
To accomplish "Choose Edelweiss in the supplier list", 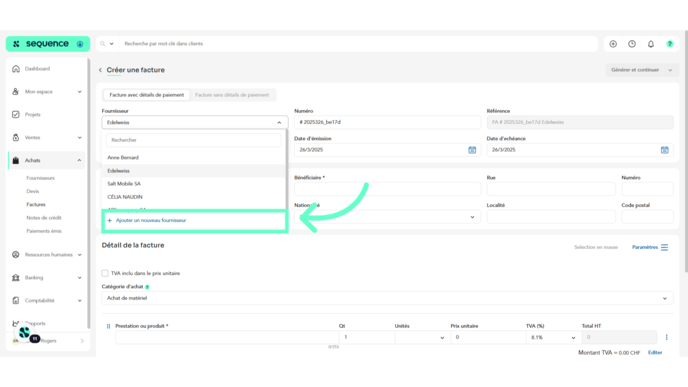I will (x=194, y=171).
